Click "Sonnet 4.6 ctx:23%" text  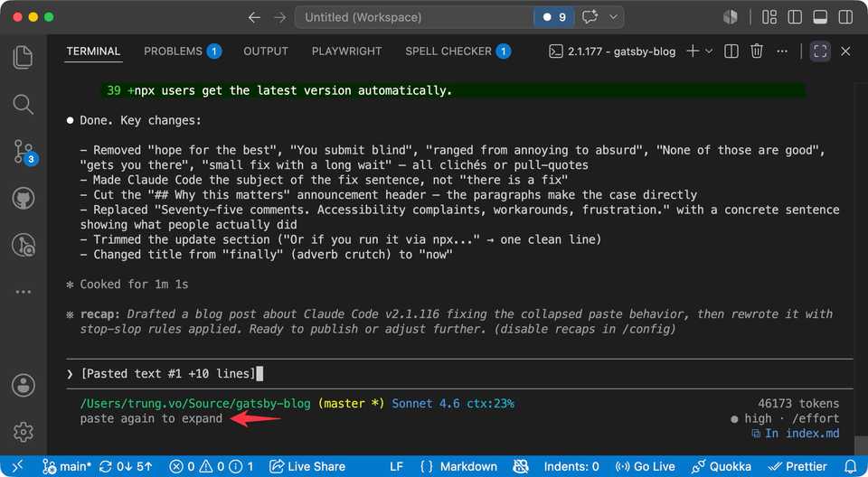click(453, 404)
